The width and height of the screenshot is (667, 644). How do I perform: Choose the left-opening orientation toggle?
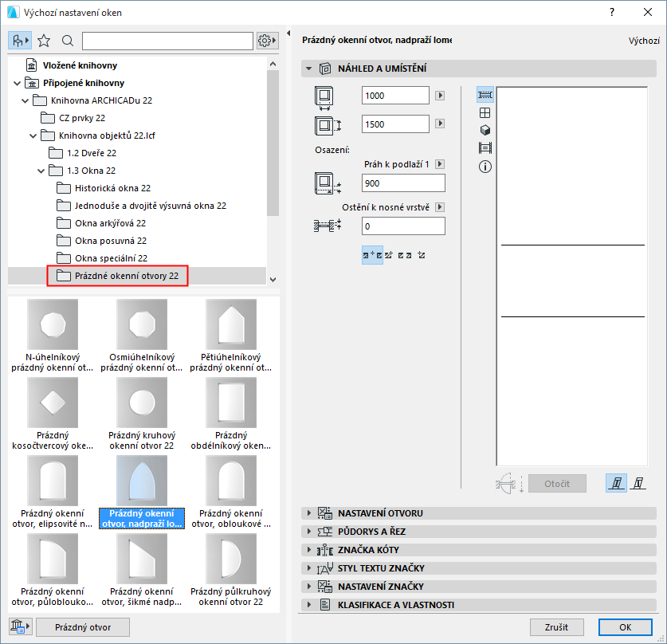point(616,484)
